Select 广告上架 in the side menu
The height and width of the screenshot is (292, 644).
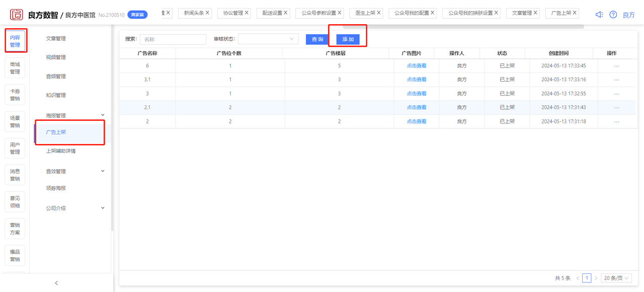[x=56, y=132]
